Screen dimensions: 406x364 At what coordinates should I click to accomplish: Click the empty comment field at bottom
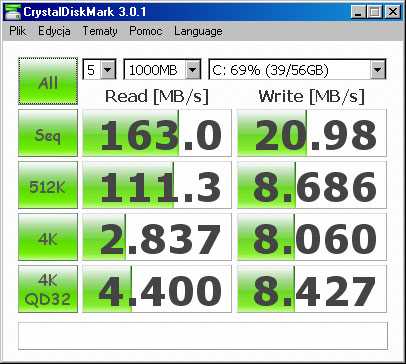pos(203,336)
